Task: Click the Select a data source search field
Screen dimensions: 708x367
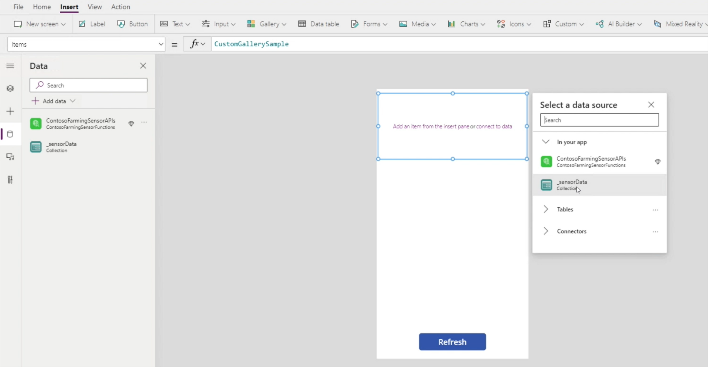Action: tap(599, 120)
